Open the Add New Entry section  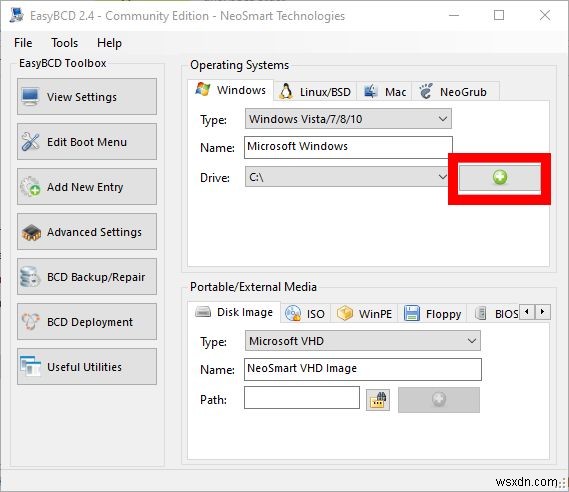coord(87,186)
